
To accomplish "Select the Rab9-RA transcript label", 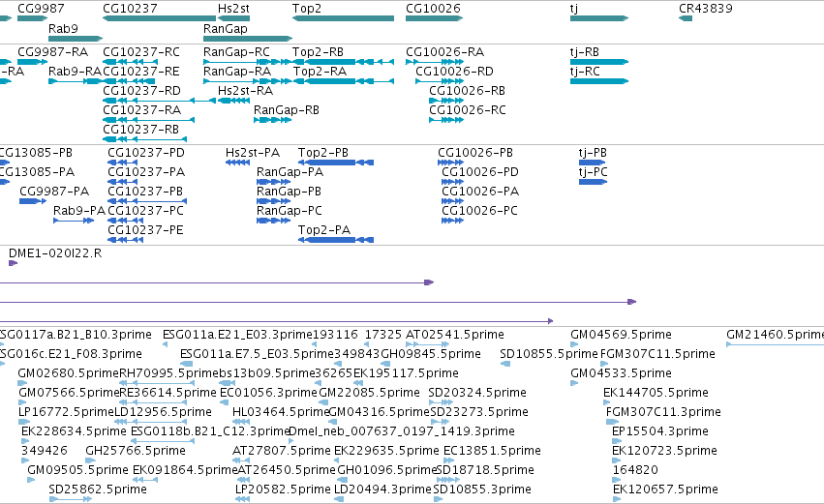I will click(75, 72).
